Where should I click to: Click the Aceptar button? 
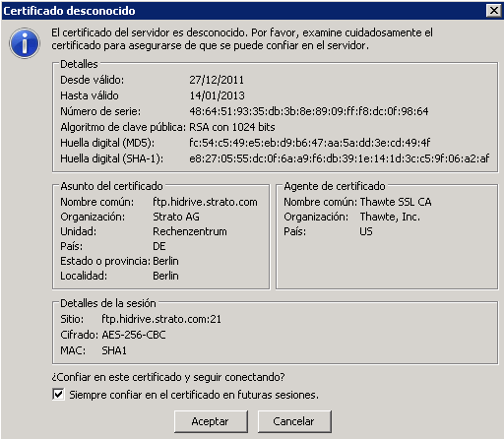coord(211,421)
